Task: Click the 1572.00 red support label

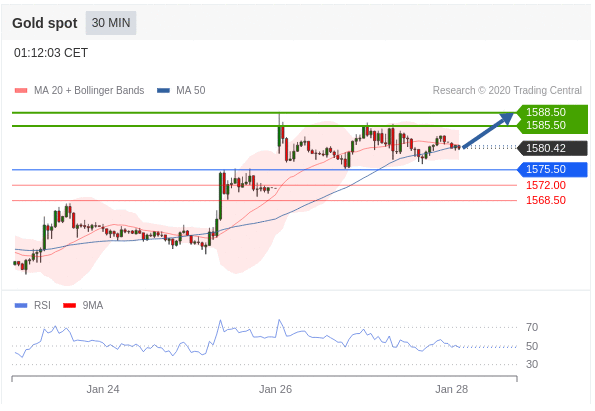Action: click(x=546, y=185)
